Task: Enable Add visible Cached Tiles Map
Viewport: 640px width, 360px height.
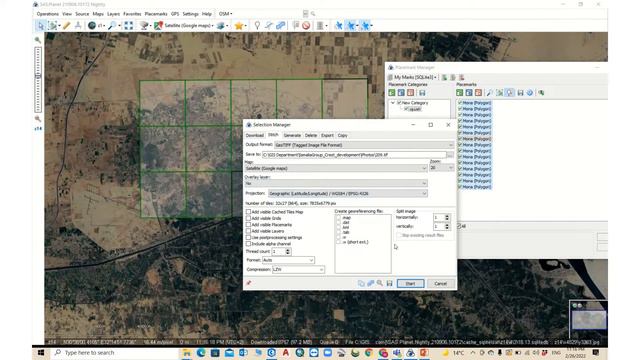Action: [248, 212]
